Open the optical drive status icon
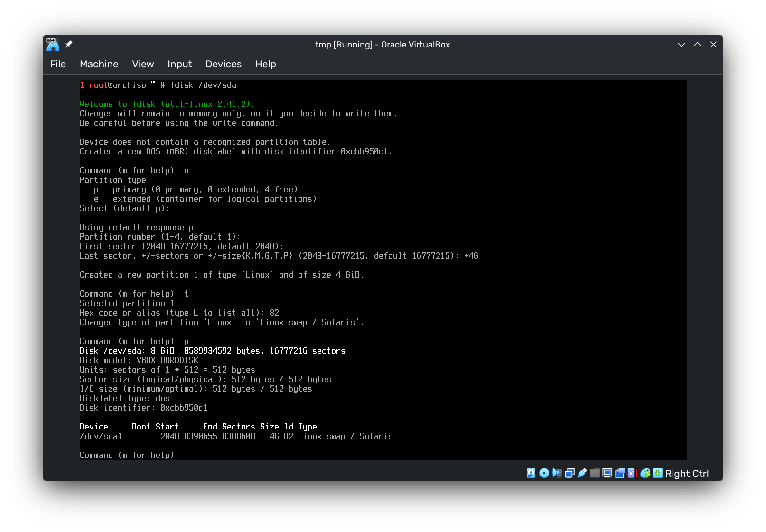Viewport: 766px width, 532px height. click(544, 473)
